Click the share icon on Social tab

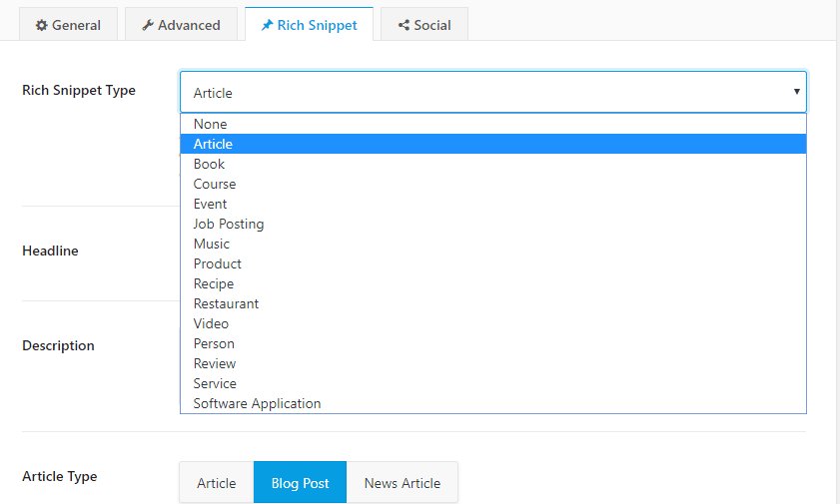404,25
